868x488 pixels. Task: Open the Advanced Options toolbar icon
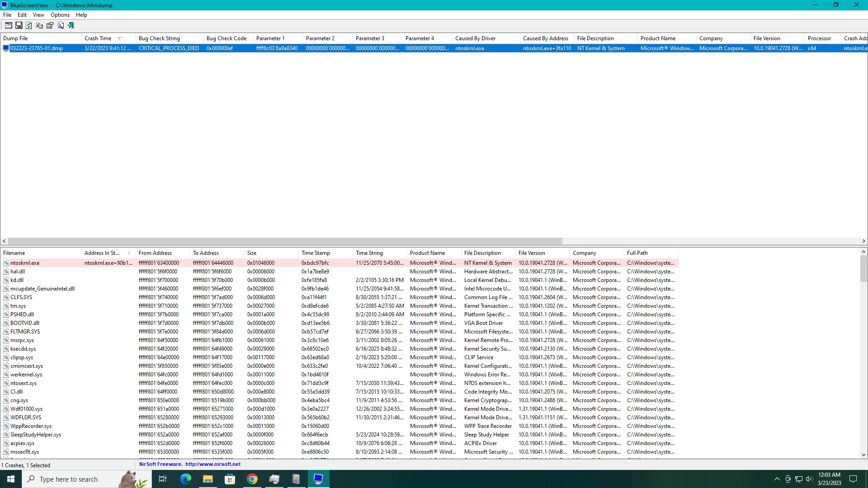(x=8, y=26)
